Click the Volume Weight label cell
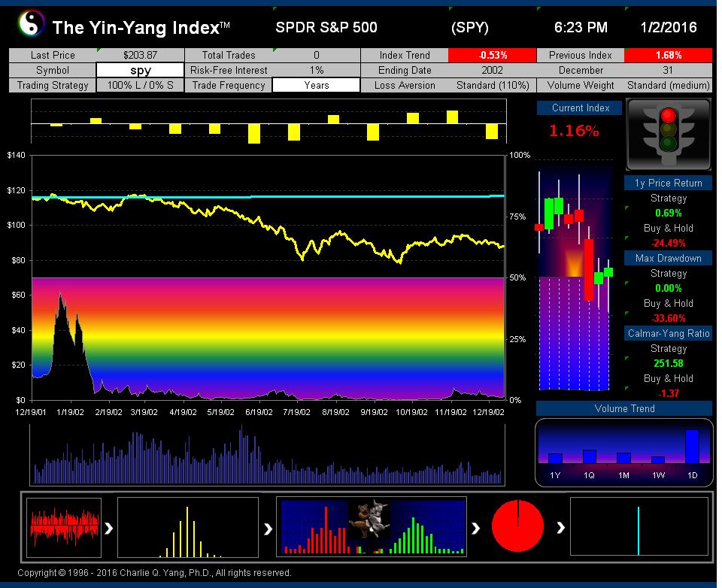Image resolution: width=722 pixels, height=588 pixels. (x=580, y=85)
